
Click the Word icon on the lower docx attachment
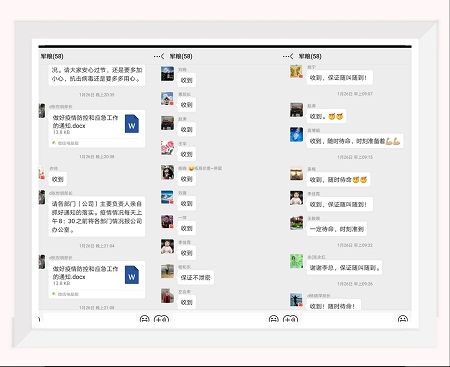(x=132, y=275)
